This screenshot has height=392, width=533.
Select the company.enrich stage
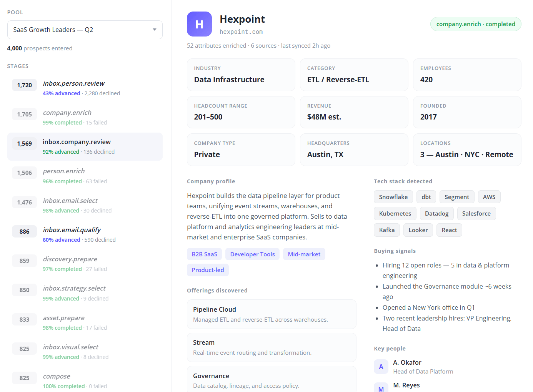pos(85,117)
